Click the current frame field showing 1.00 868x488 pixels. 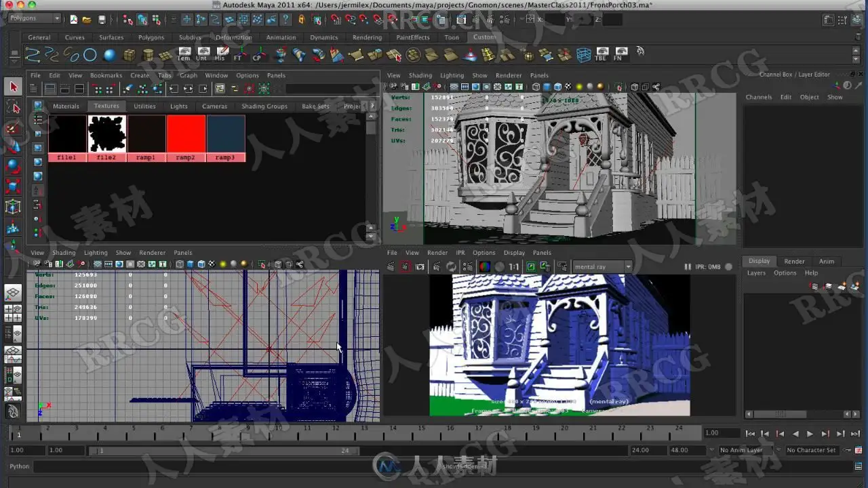721,432
